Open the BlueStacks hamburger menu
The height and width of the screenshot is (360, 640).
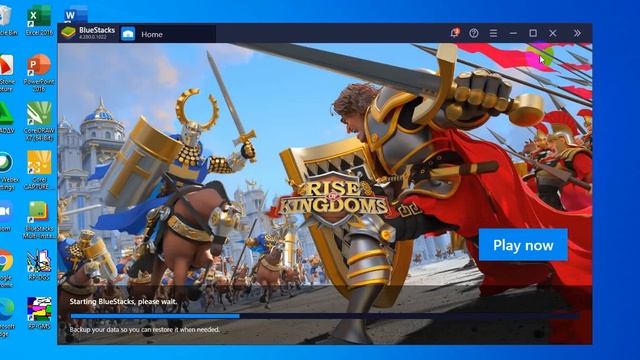click(493, 33)
